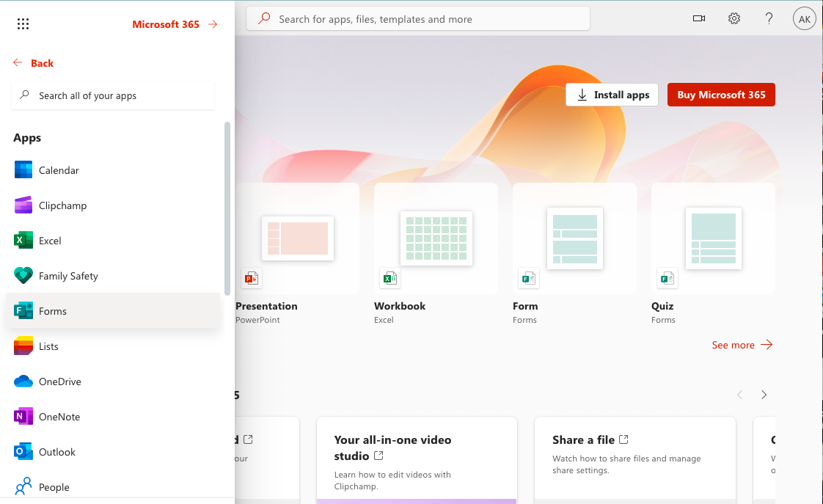823x504 pixels.
Task: Click the Quiz card title text
Action: [662, 306]
